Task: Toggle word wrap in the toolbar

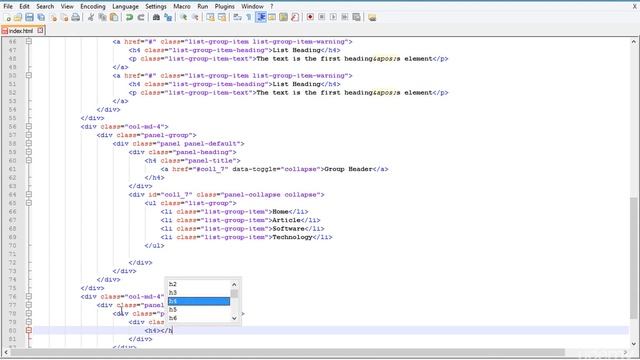Action: [x=237, y=18]
